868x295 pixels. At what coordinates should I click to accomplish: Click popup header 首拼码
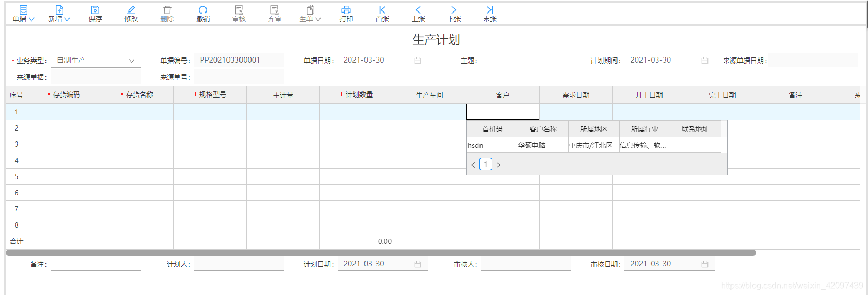click(x=493, y=129)
